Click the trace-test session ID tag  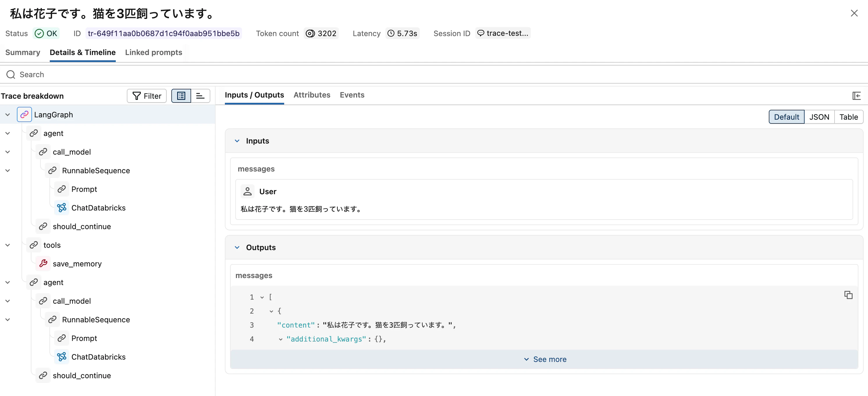[503, 33]
